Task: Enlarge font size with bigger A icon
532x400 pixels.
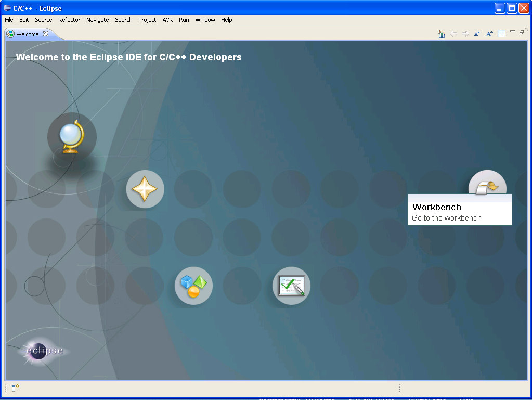Action: coord(489,34)
